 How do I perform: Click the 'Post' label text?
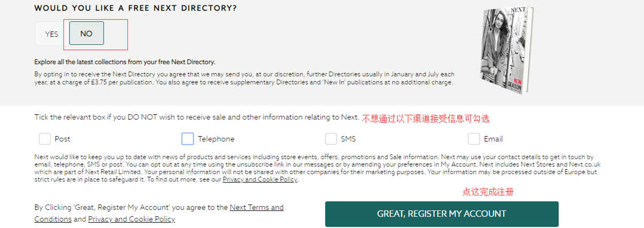click(62, 139)
